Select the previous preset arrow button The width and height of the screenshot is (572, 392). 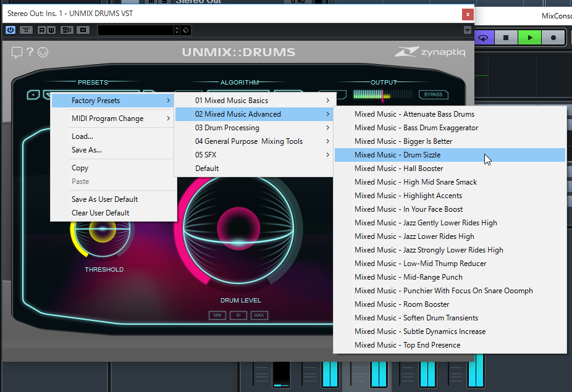33,95
